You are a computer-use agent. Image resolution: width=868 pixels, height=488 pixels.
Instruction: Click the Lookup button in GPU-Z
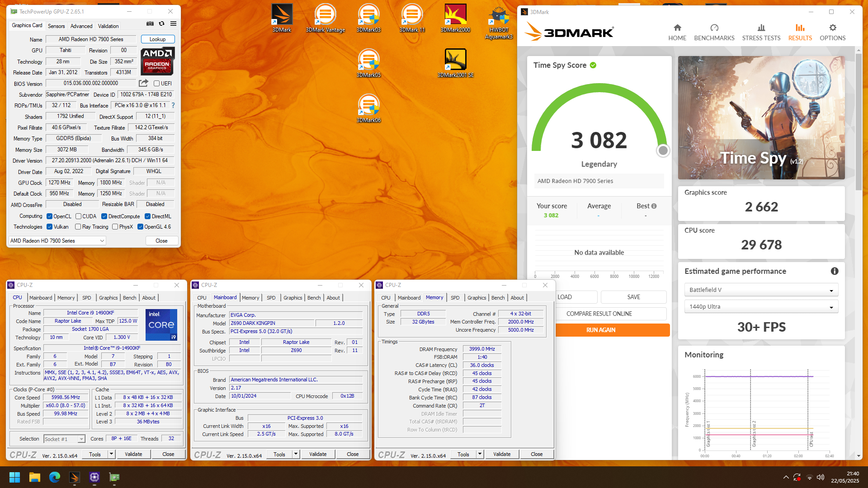coord(158,39)
